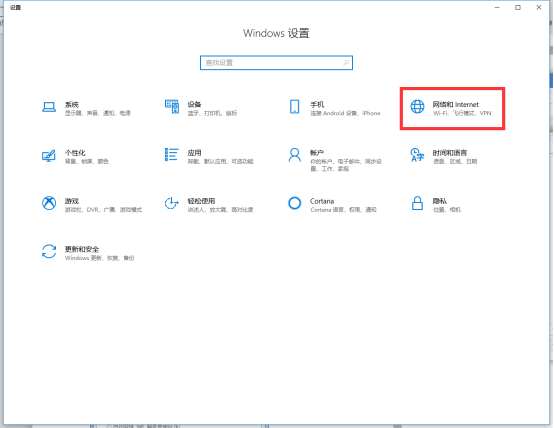Click the 网络和 Internet title text
The image size is (554, 428).
point(456,104)
